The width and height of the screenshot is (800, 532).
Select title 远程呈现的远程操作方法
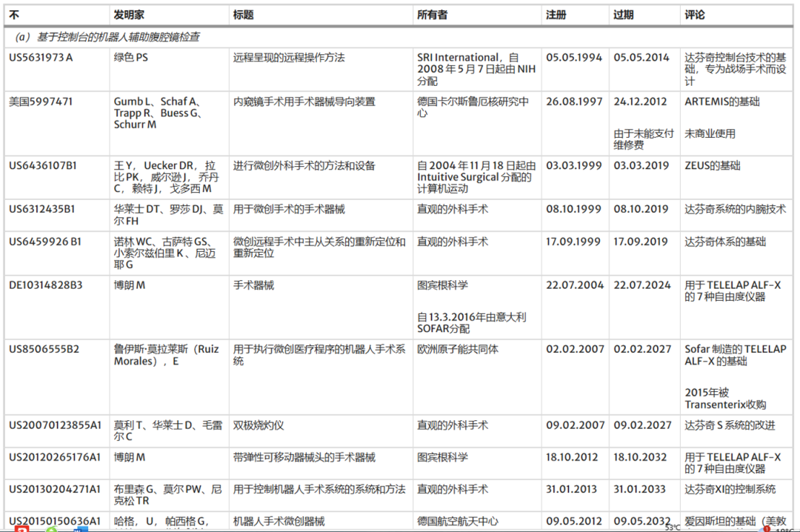coord(289,58)
